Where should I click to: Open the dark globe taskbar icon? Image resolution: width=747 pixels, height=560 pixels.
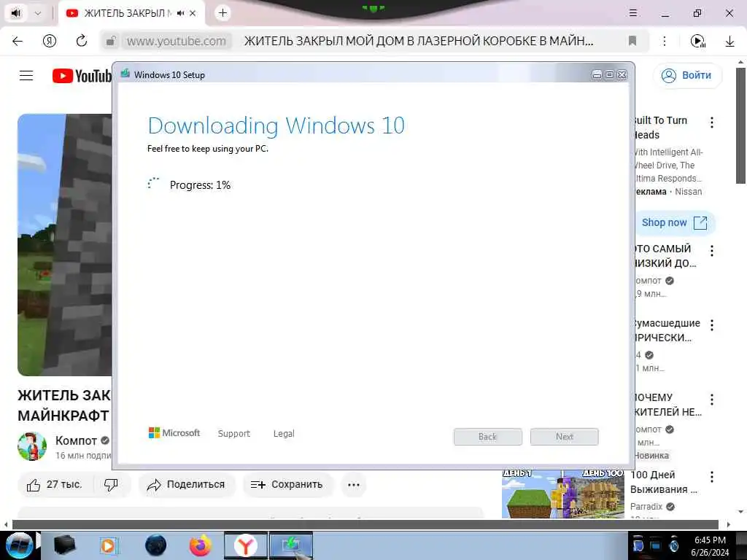point(156,545)
